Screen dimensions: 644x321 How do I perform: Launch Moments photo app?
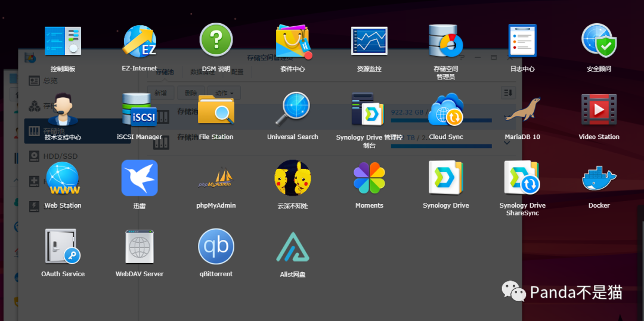point(369,178)
